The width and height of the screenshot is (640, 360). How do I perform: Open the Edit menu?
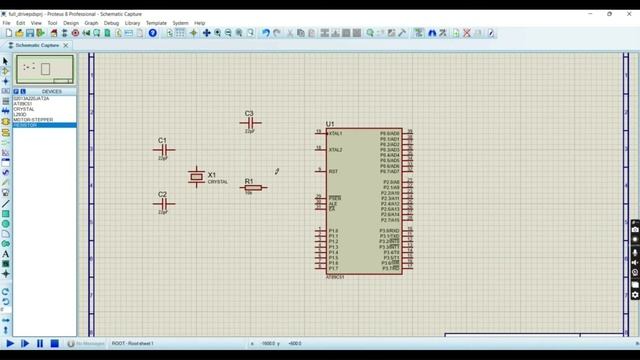(x=20, y=23)
